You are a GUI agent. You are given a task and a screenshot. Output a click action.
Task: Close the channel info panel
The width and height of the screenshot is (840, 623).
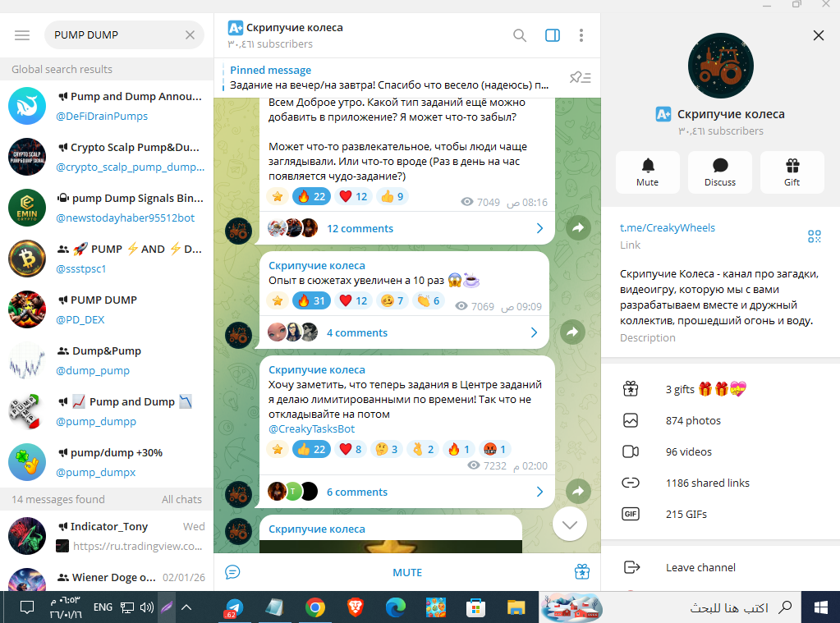[x=818, y=35]
